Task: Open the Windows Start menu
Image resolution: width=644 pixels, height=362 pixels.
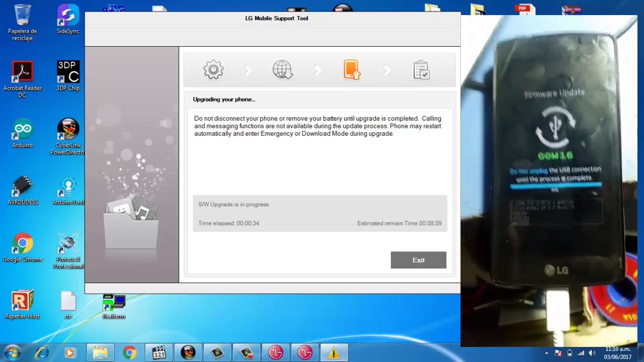Action: point(13,353)
